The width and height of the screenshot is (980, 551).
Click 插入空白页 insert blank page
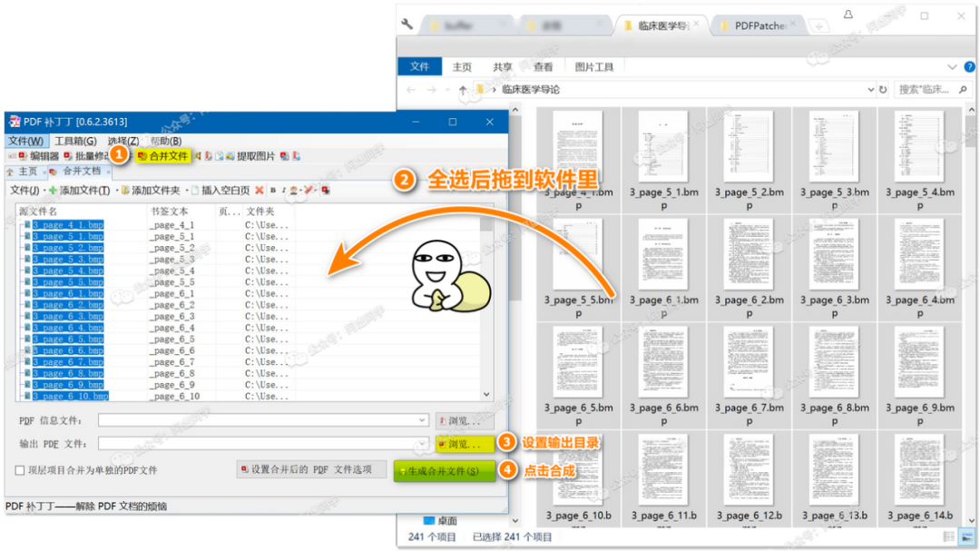point(220,190)
